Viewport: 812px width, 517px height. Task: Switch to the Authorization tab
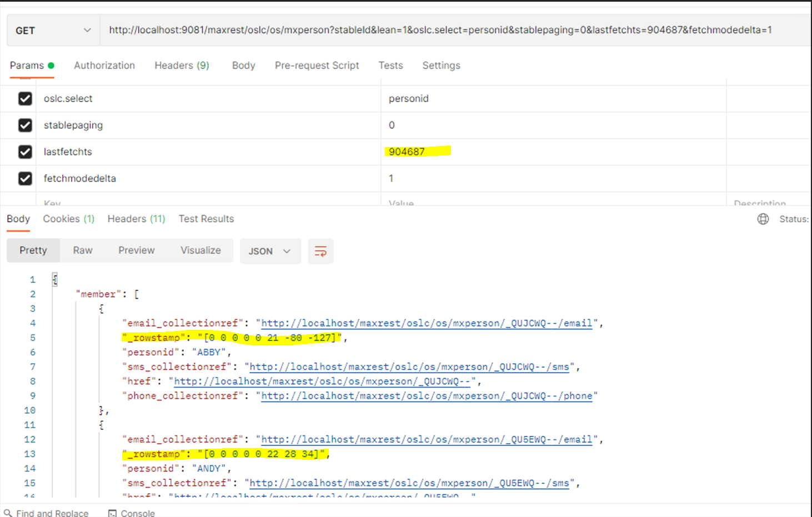[x=104, y=66]
